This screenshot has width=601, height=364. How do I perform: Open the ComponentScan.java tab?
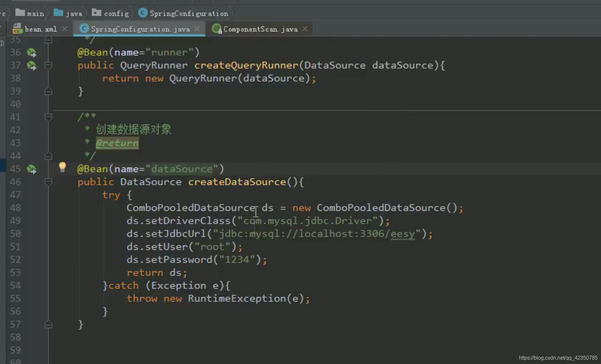260,29
